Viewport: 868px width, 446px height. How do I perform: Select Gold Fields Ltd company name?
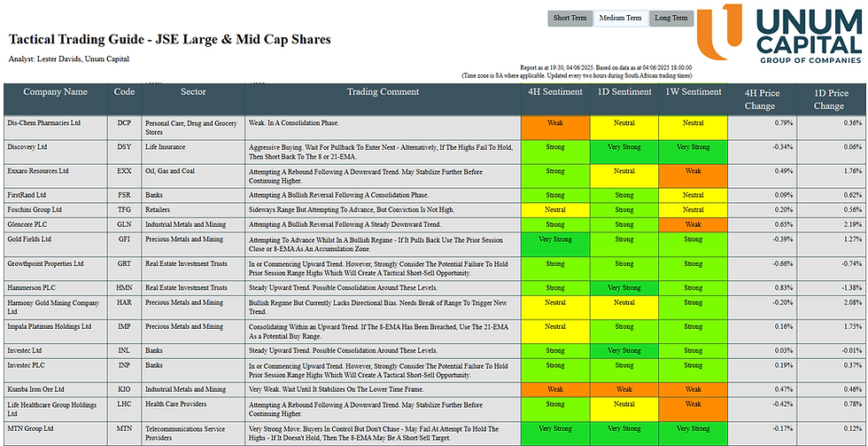tap(29, 239)
